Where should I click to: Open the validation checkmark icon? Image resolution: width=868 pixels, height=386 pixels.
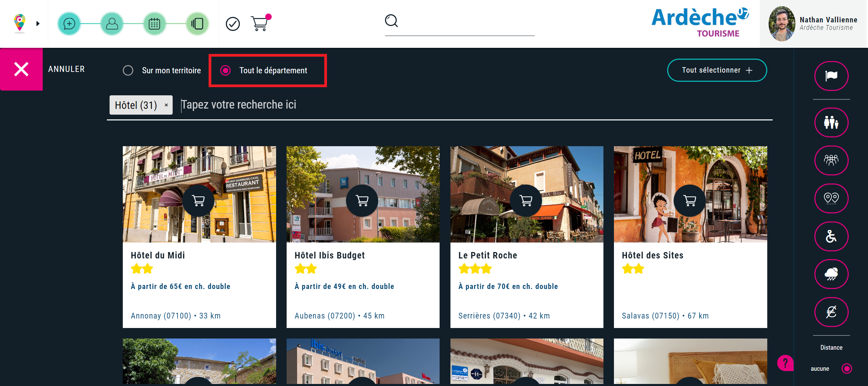pos(233,23)
